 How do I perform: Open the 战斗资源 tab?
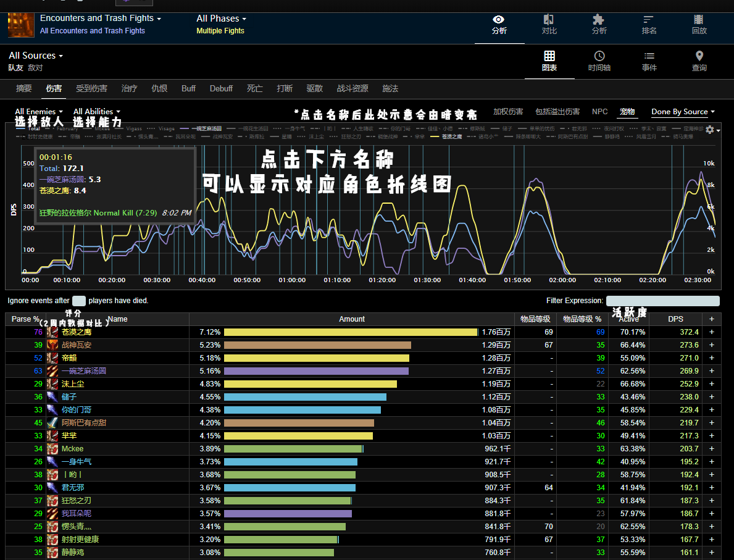click(352, 88)
